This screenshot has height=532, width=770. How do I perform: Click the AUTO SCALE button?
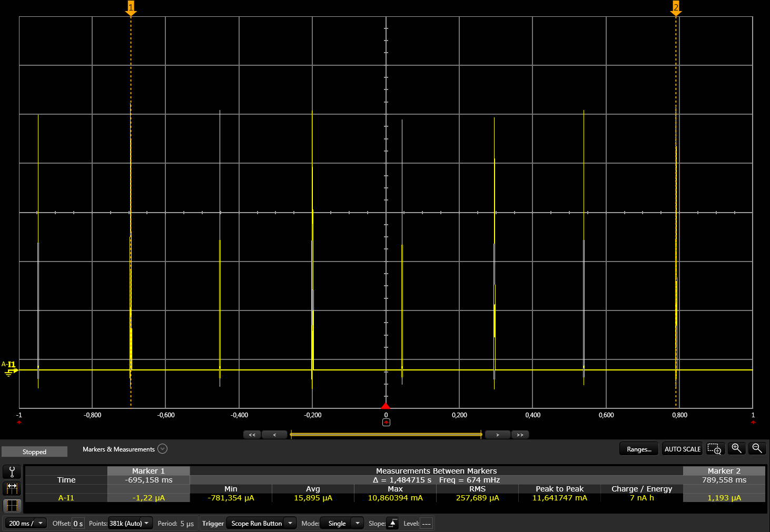(683, 449)
